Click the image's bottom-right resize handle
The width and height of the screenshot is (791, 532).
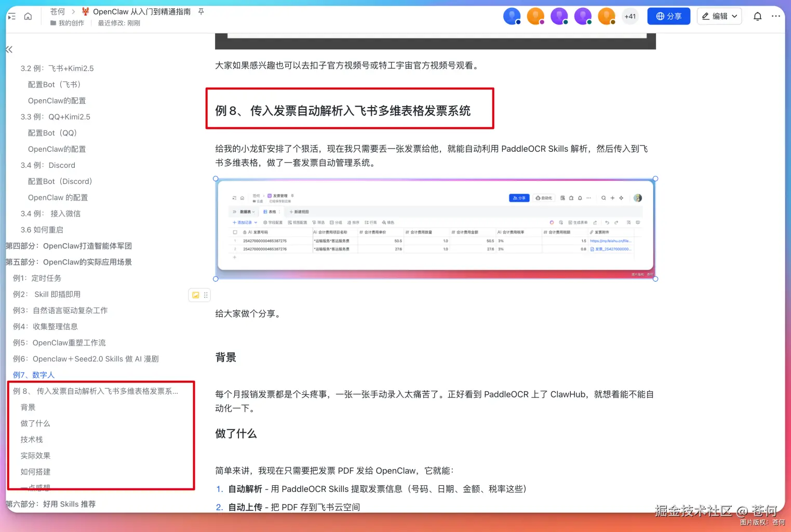point(655,279)
